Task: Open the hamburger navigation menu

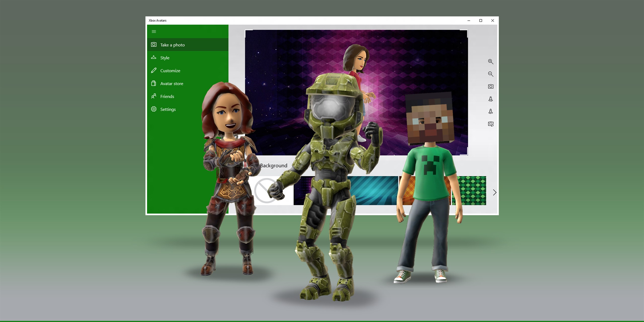Action: (x=154, y=31)
